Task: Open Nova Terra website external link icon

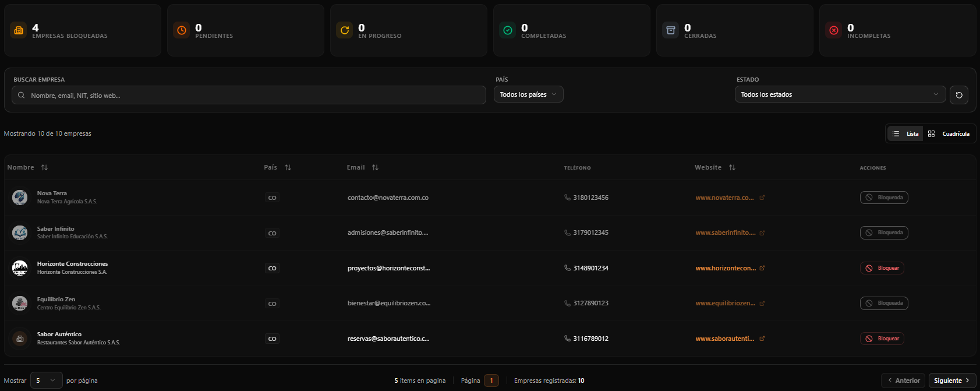Action: pyautogui.click(x=762, y=198)
